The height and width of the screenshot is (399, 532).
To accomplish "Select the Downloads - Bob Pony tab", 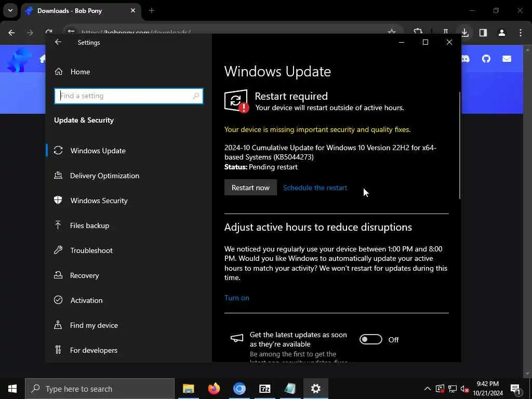I will [81, 11].
